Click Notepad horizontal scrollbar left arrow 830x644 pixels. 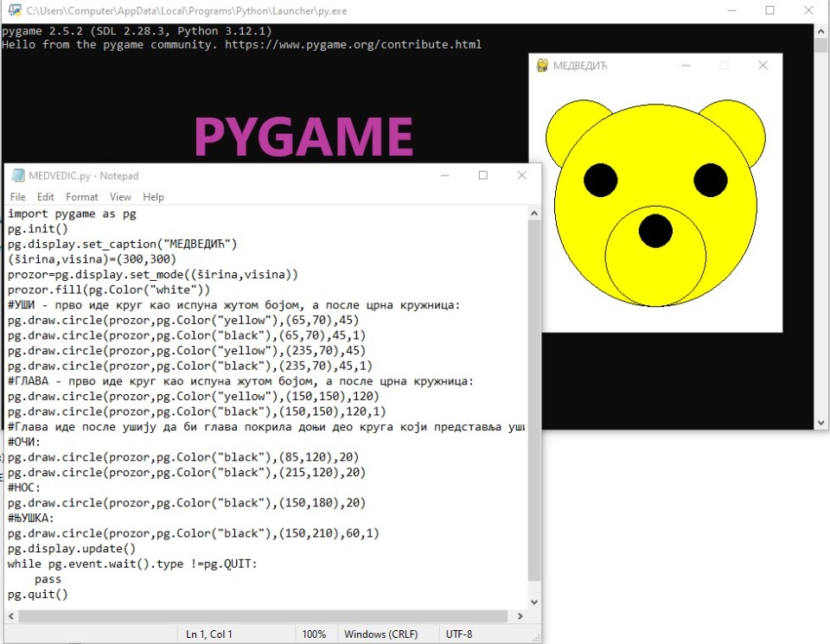click(x=11, y=616)
